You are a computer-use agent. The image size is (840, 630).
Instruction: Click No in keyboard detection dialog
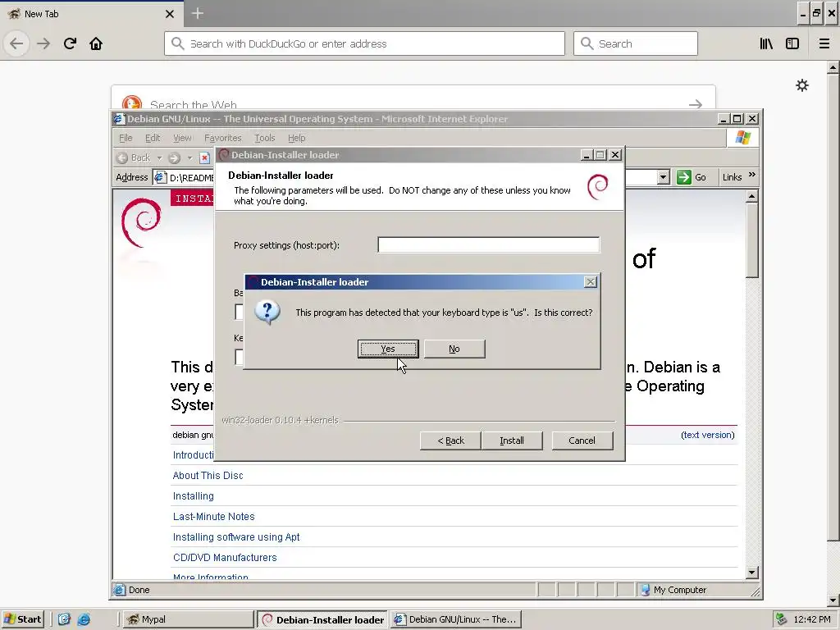[x=454, y=349]
